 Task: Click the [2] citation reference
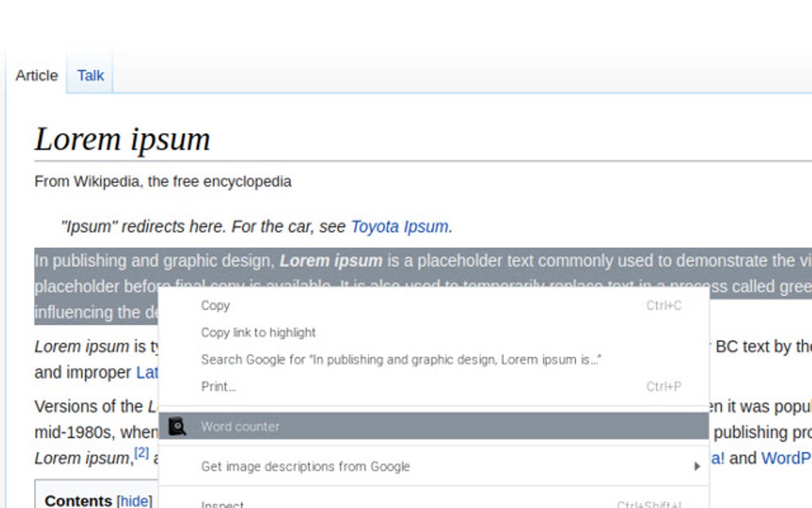click(143, 452)
